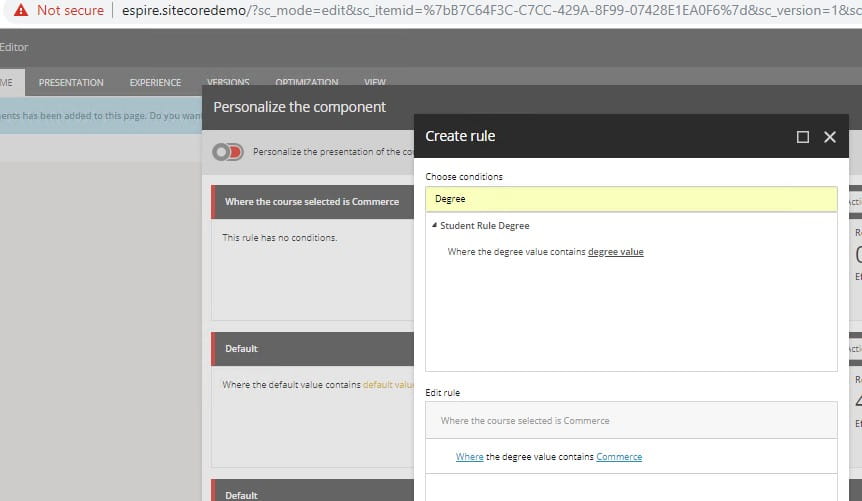Viewport: 862px width, 501px height.
Task: Maximize the Create rule dialog
Action: point(803,137)
